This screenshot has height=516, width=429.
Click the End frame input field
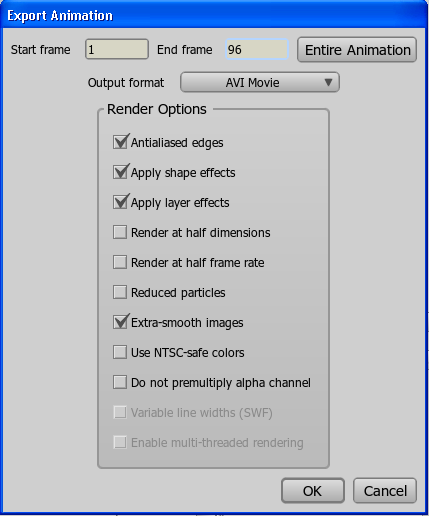257,49
